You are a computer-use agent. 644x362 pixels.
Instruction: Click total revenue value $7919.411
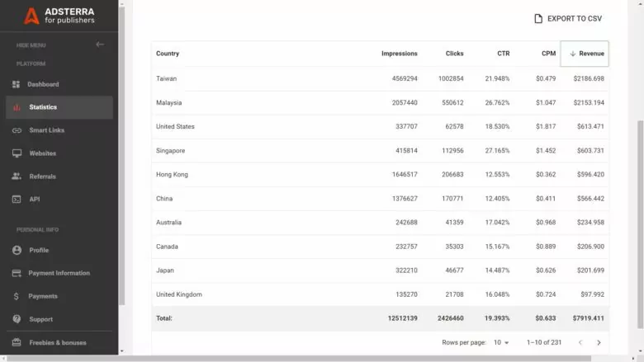588,318
